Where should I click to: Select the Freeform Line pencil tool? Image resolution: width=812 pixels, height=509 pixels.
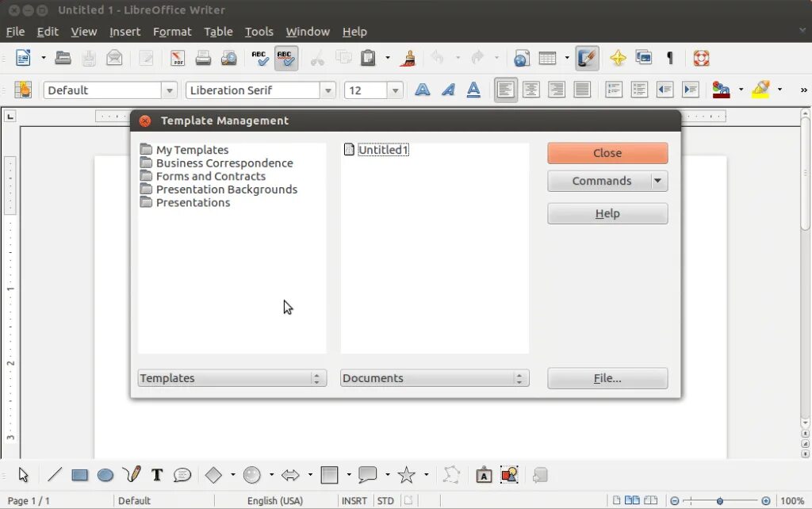(x=132, y=474)
